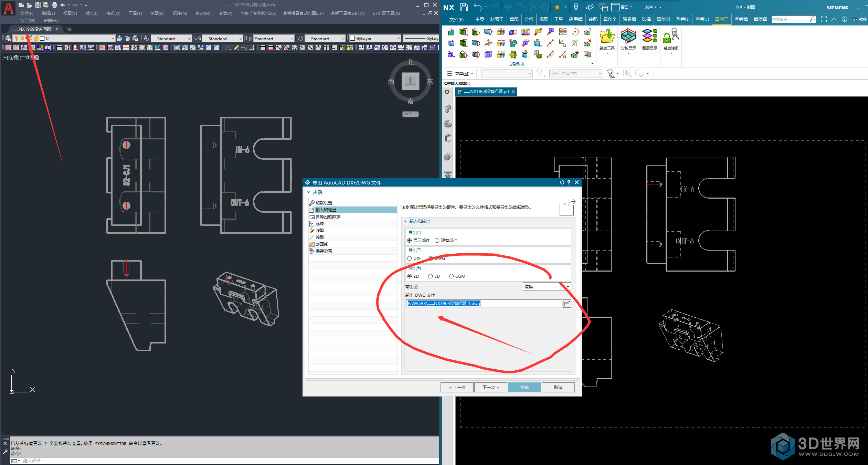Select the DWG export format radio

[431, 258]
